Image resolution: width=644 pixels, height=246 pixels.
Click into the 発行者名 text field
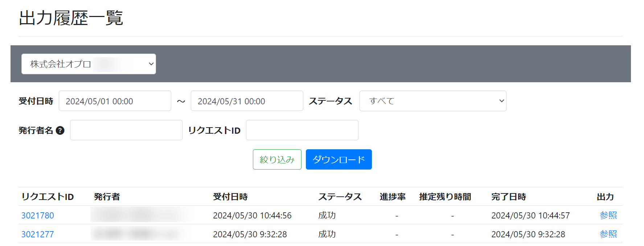126,130
